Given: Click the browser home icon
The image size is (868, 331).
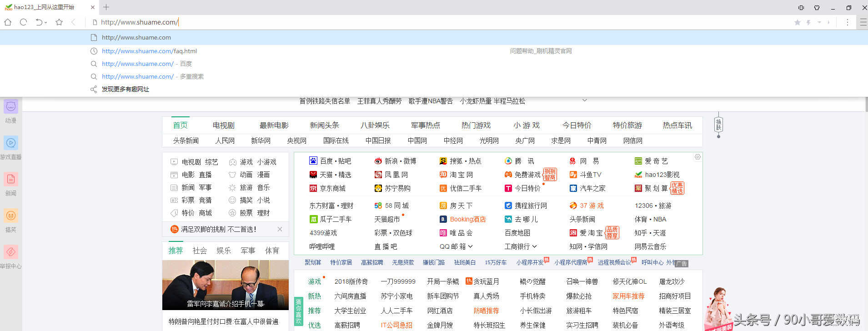Looking at the screenshot, I should [8, 22].
